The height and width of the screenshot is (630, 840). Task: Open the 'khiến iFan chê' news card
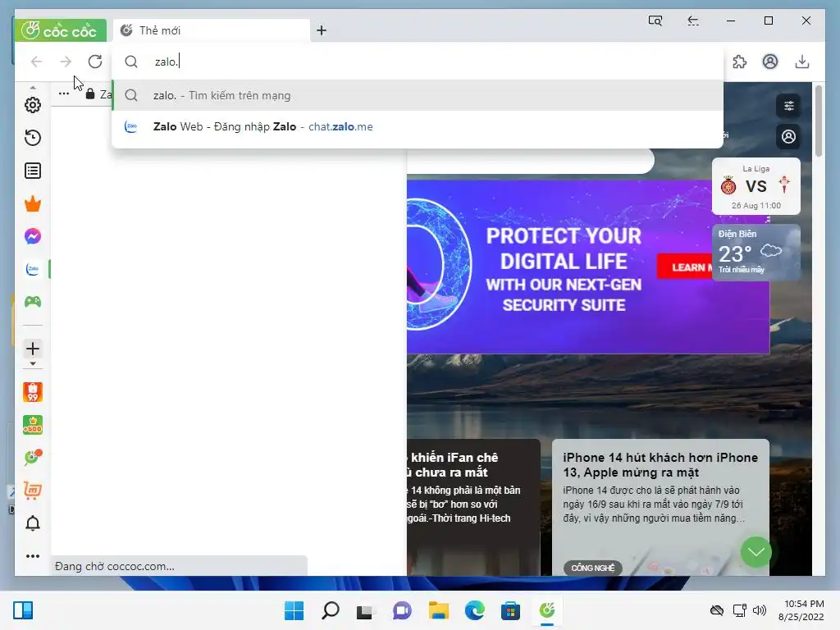(x=473, y=507)
